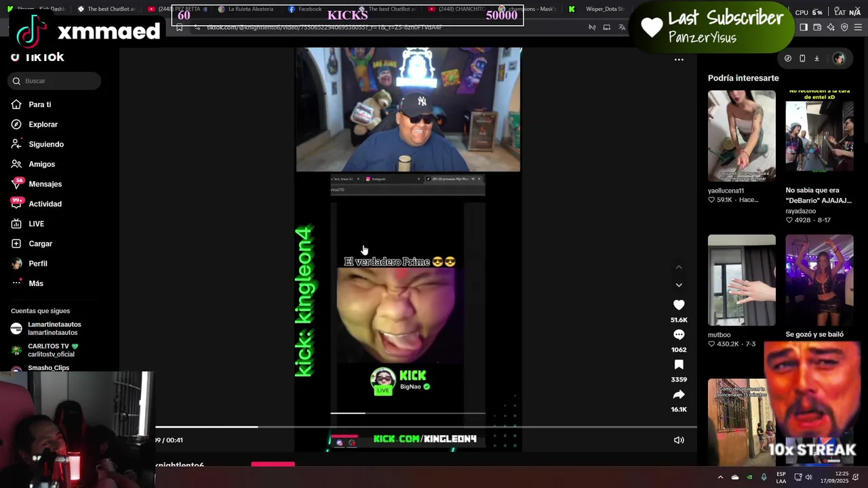Open rayadazoo suggested video thumbnail
Image resolution: width=868 pixels, height=488 pixels.
(x=819, y=136)
